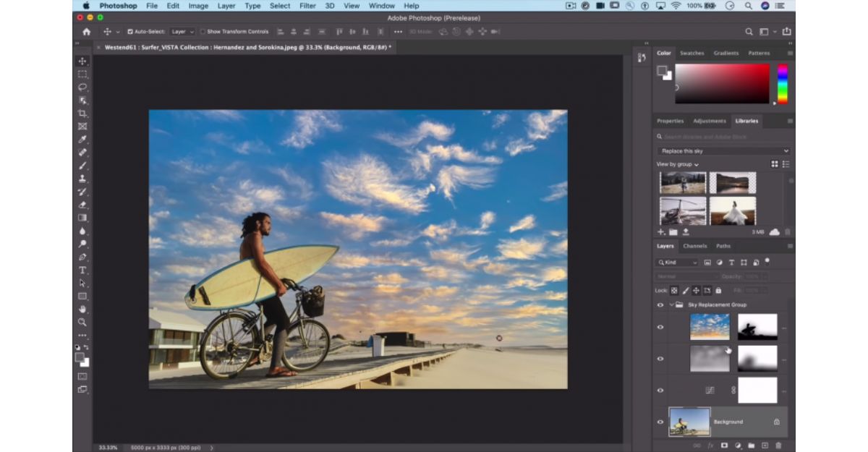Viewport: 868px width, 452px height.
Task: Open the search icon in options bar
Action: (x=749, y=32)
